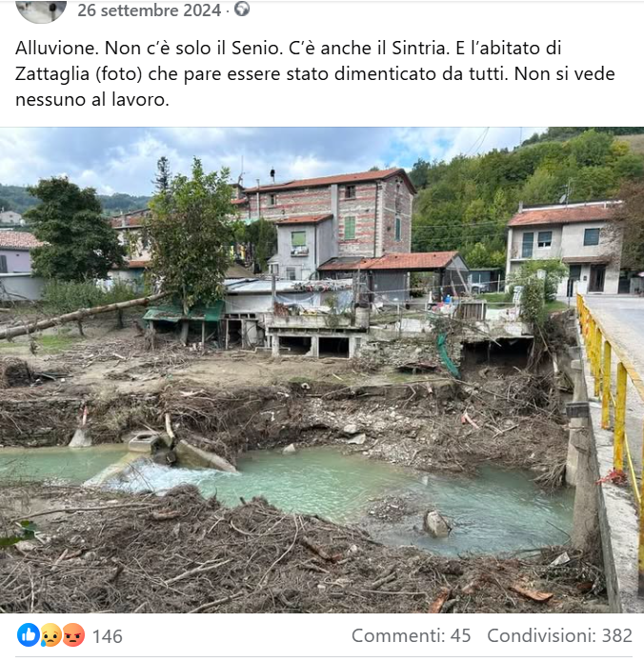
Task: Open the Commenti: 45 comments list
Action: pyautogui.click(x=412, y=636)
